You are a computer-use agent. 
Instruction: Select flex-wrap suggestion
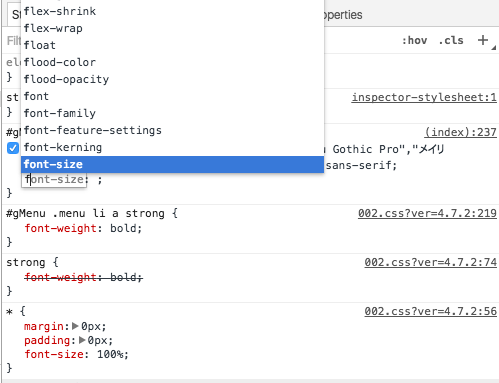pyautogui.click(x=172, y=28)
